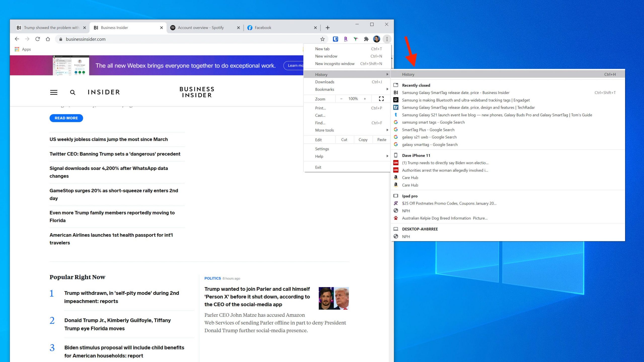Screen dimensions: 644x362
Task: Select Print... in the menu
Action: [x=347, y=108]
